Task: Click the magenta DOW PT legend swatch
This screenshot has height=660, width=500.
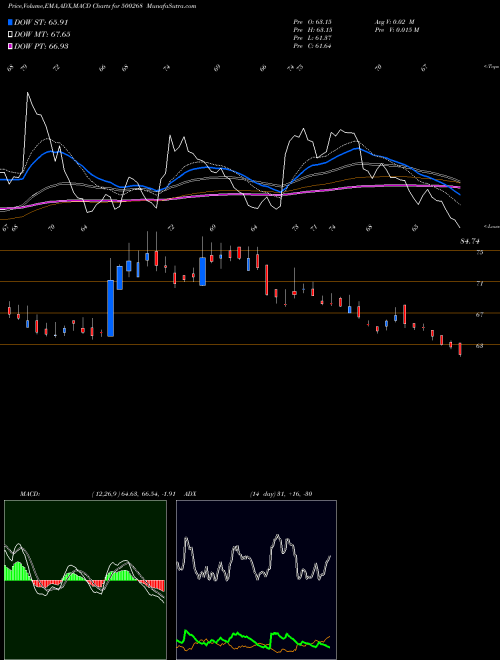Action: 11,46
